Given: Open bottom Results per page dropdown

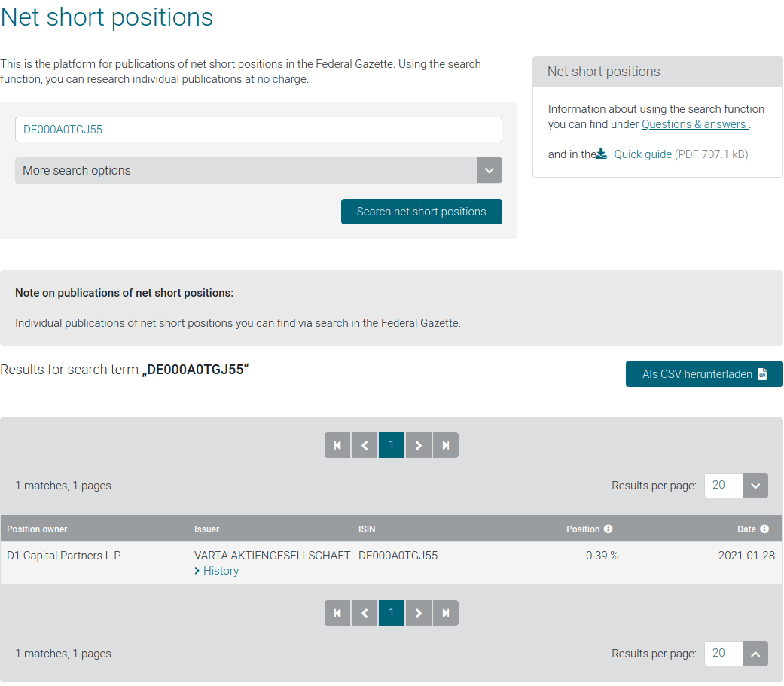Looking at the screenshot, I should (755, 654).
